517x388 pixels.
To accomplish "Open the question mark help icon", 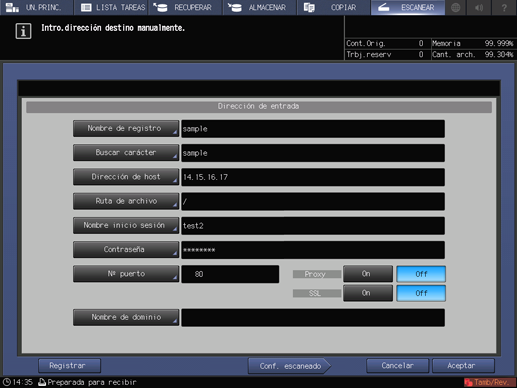I will tap(504, 7).
